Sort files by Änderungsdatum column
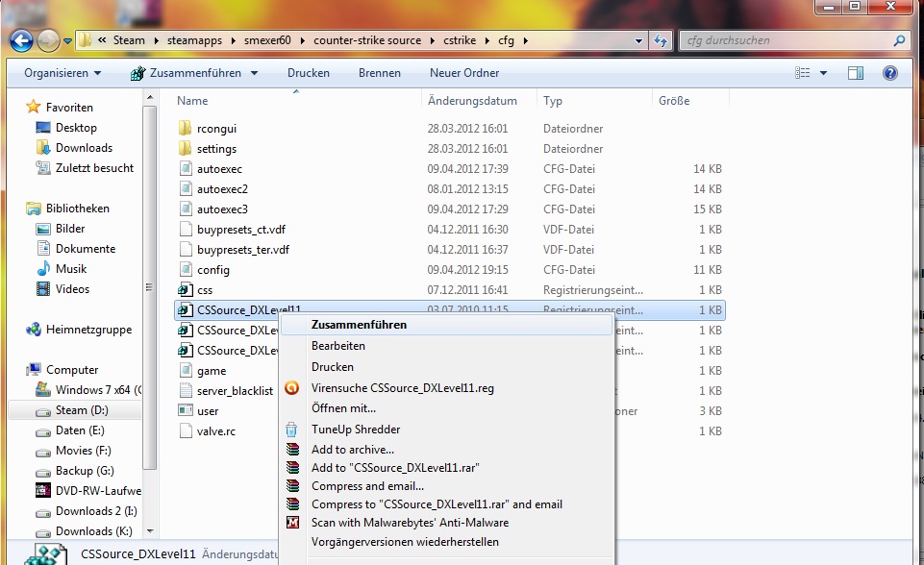 coord(472,101)
